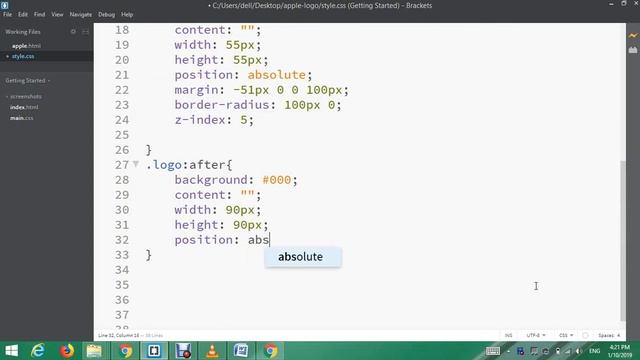
Task: Open the Extension Manager icon
Action: tap(633, 50)
